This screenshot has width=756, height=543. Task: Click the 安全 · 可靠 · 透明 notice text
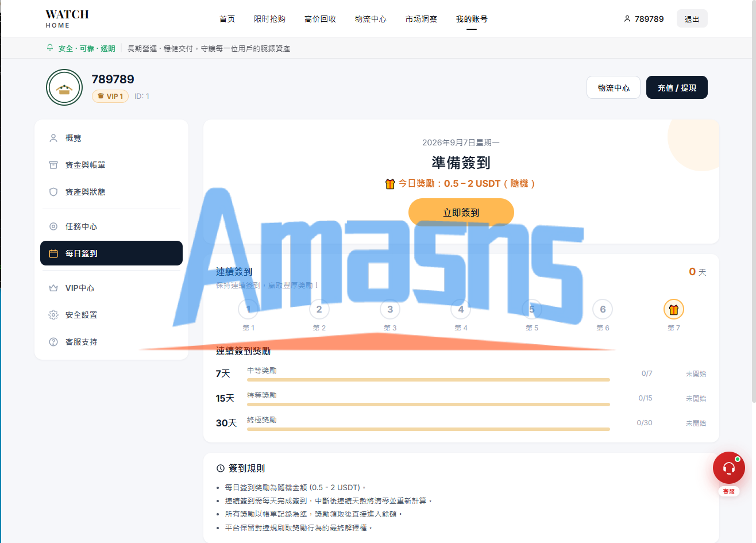pos(87,49)
